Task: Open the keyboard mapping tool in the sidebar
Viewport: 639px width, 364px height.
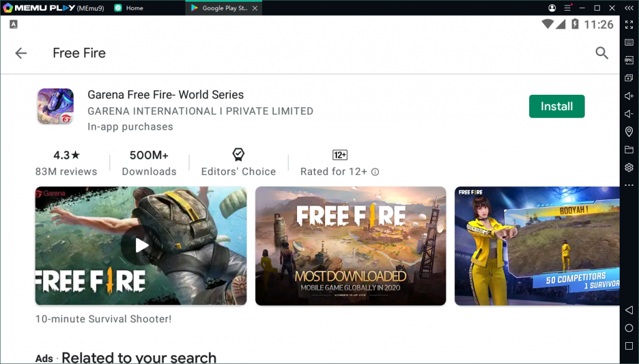Action: click(x=629, y=42)
